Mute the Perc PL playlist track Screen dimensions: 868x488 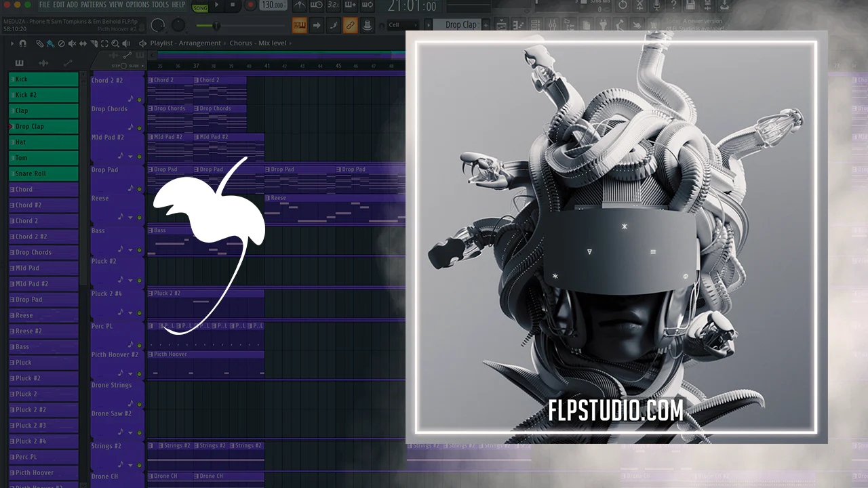pos(140,346)
